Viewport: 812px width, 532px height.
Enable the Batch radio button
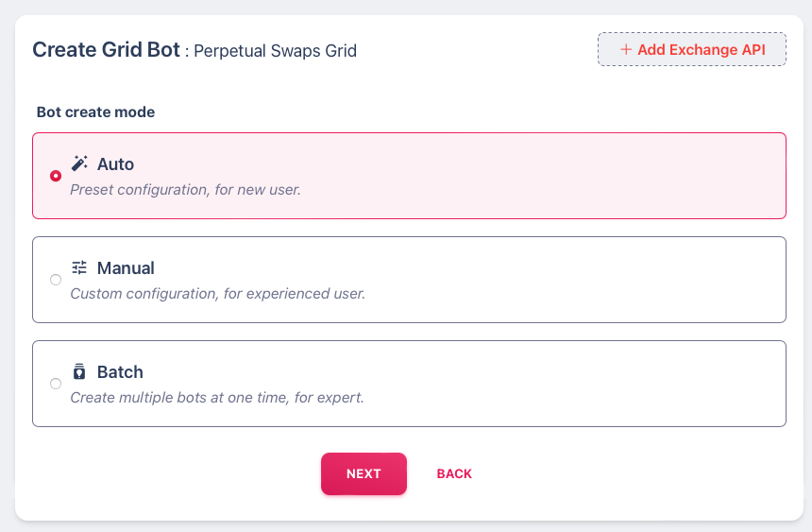[x=56, y=384]
